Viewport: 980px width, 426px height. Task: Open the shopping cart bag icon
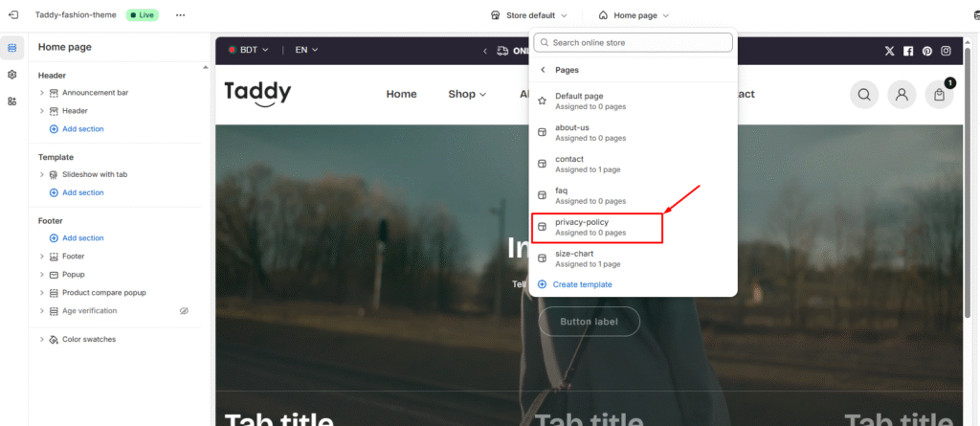click(x=939, y=95)
